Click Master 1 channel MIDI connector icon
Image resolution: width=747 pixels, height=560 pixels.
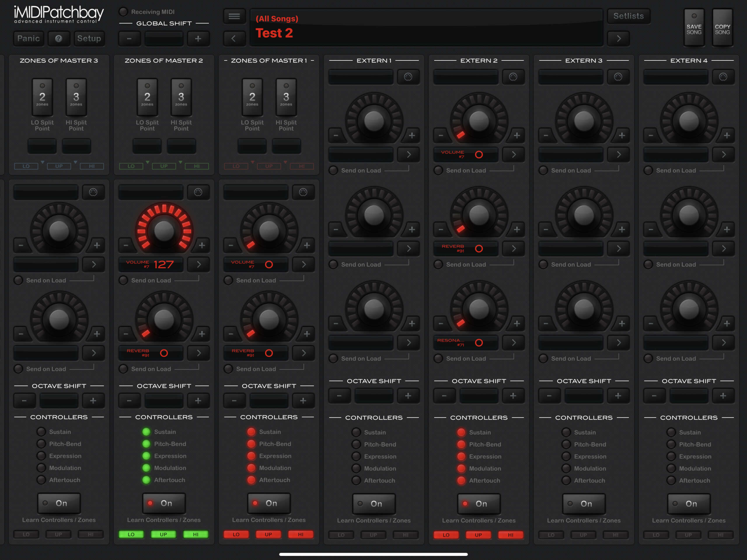tap(303, 192)
